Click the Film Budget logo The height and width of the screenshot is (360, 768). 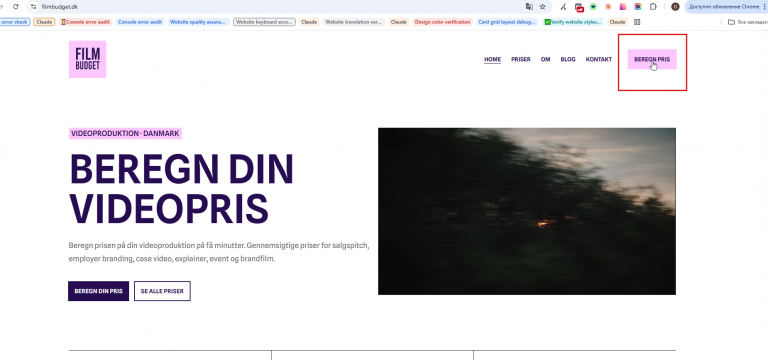pyautogui.click(x=87, y=59)
